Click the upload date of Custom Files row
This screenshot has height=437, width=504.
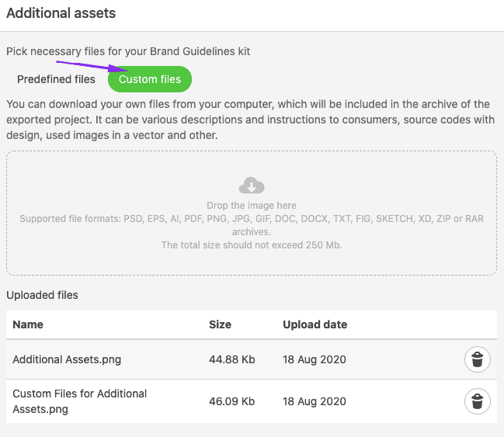coord(315,401)
